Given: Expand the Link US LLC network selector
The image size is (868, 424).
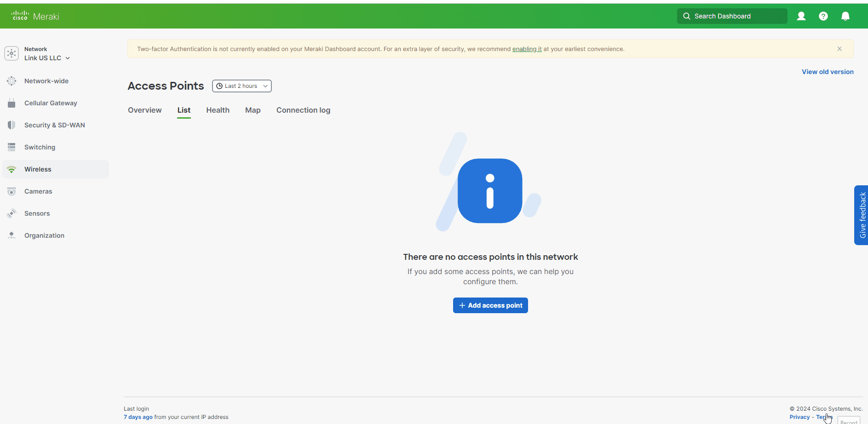Looking at the screenshot, I should [47, 58].
